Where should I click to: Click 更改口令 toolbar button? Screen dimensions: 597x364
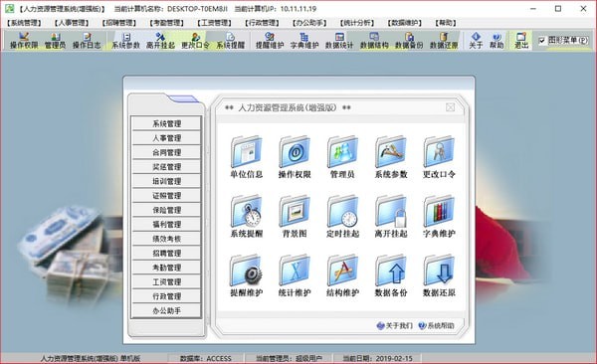coord(195,41)
